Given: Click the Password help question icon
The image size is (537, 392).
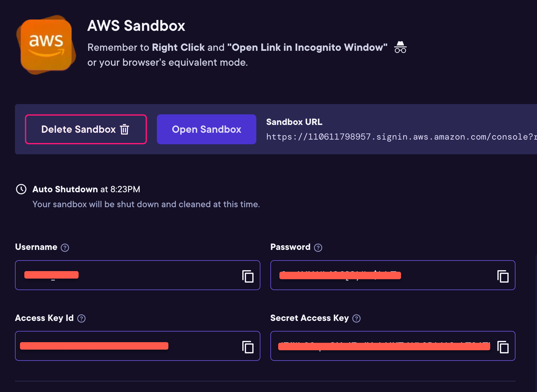Looking at the screenshot, I should pyautogui.click(x=318, y=248).
